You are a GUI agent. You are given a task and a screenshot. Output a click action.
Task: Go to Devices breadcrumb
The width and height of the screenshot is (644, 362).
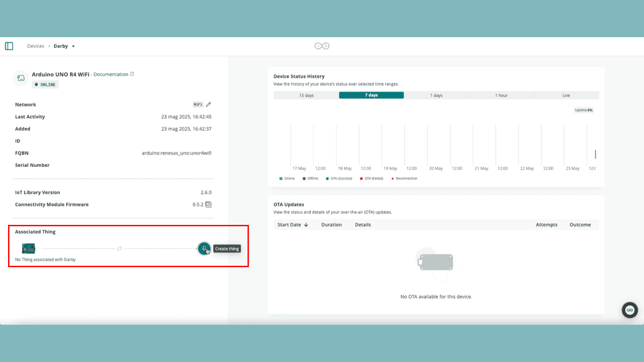(x=36, y=46)
